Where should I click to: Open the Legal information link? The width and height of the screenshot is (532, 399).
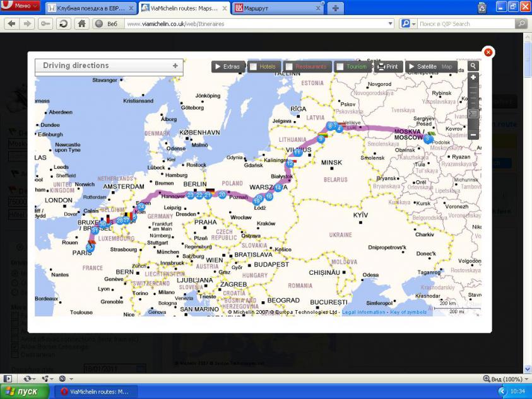pos(364,312)
